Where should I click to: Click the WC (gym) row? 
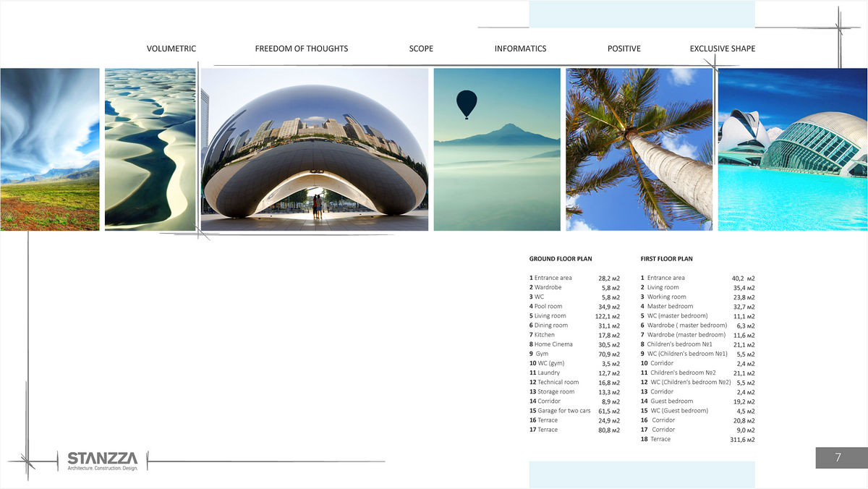[574, 363]
